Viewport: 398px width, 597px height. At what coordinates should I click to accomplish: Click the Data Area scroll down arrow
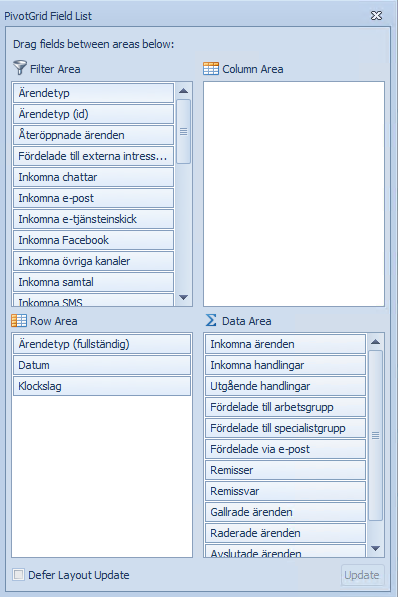(x=376, y=549)
